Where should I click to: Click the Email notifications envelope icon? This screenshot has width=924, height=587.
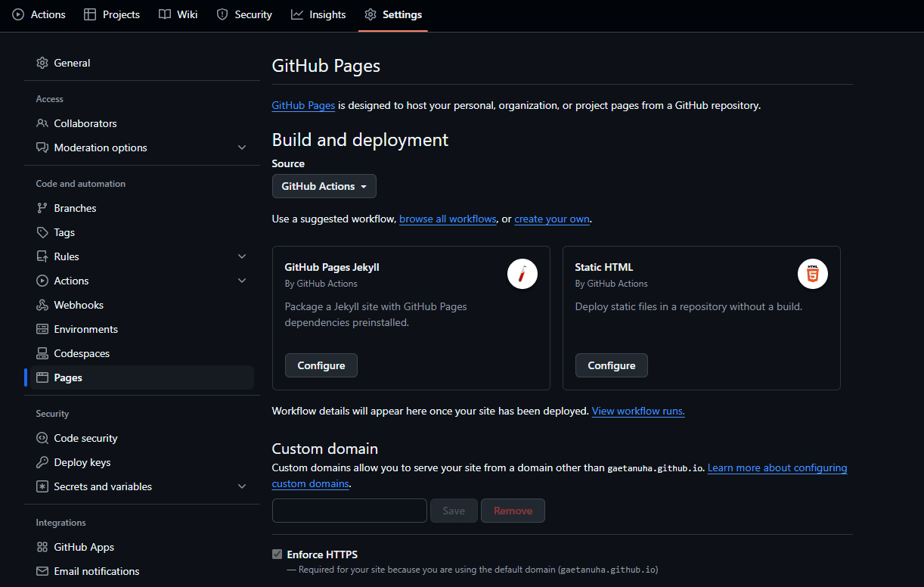tap(42, 571)
